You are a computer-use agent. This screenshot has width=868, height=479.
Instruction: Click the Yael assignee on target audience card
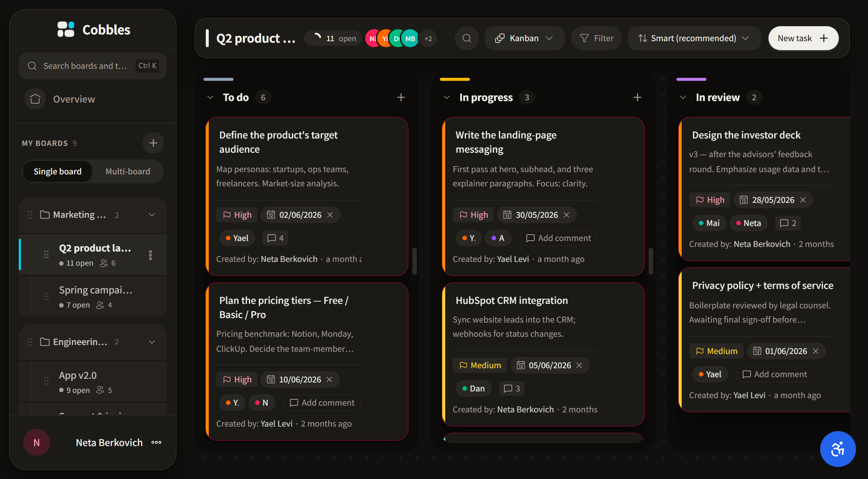pos(237,238)
